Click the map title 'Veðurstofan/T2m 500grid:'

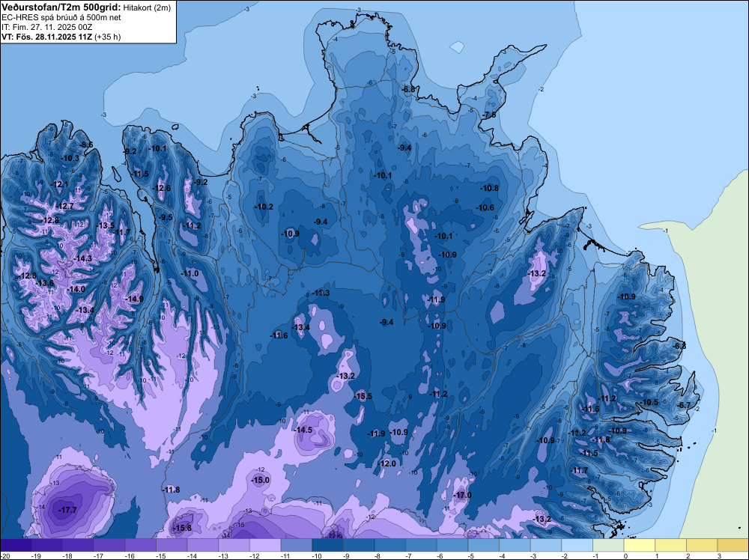(61, 7)
